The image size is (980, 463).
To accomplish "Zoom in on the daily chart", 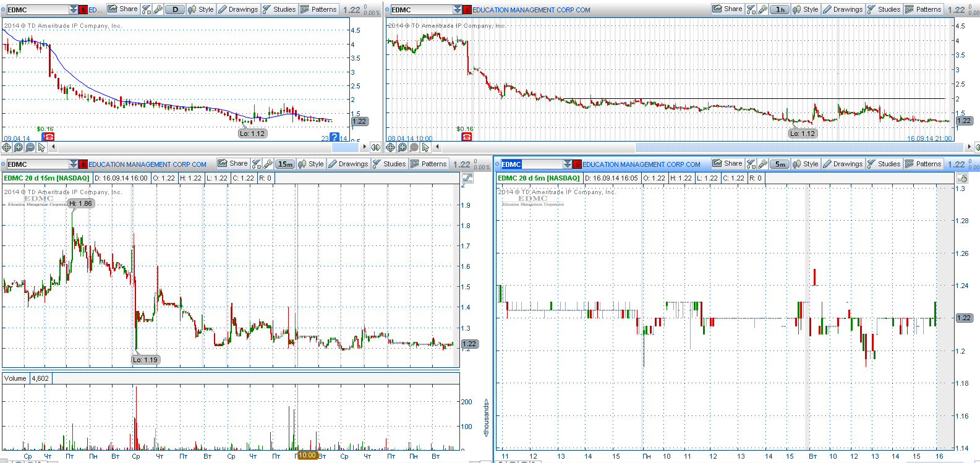I will coord(19,147).
